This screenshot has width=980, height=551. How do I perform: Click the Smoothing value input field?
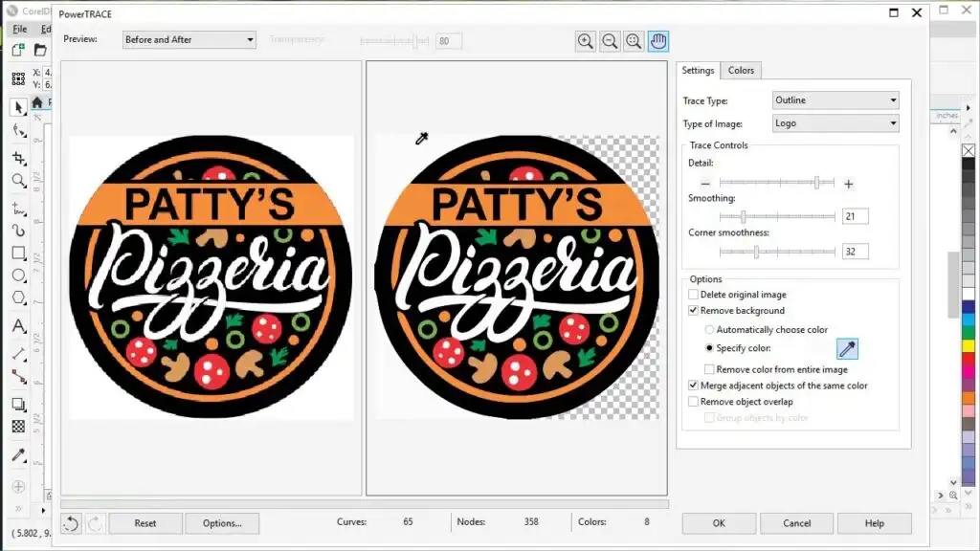pyautogui.click(x=855, y=216)
